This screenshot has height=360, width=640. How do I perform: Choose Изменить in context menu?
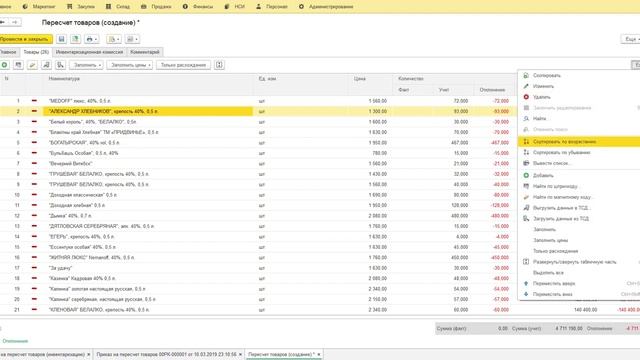click(x=579, y=86)
